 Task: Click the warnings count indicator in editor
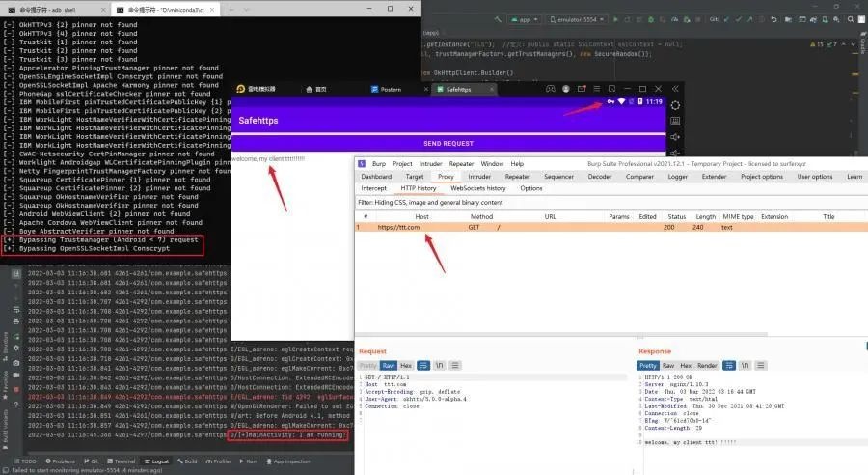tap(816, 44)
